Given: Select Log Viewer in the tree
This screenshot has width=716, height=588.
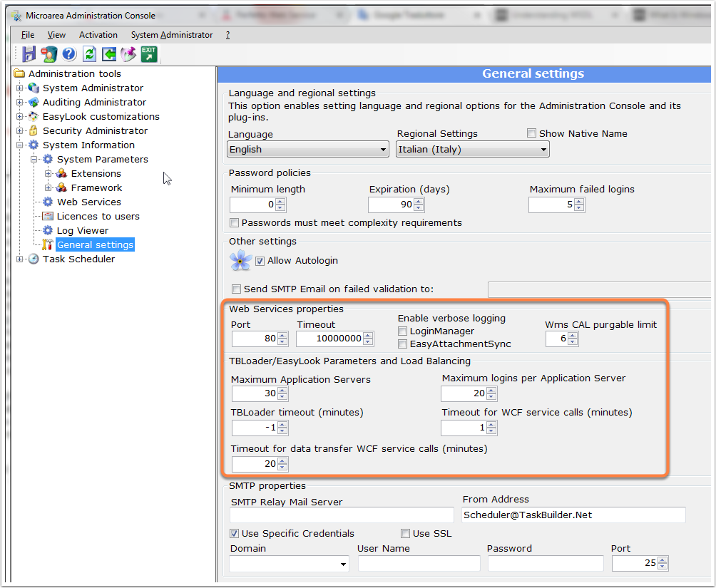Looking at the screenshot, I should (83, 230).
